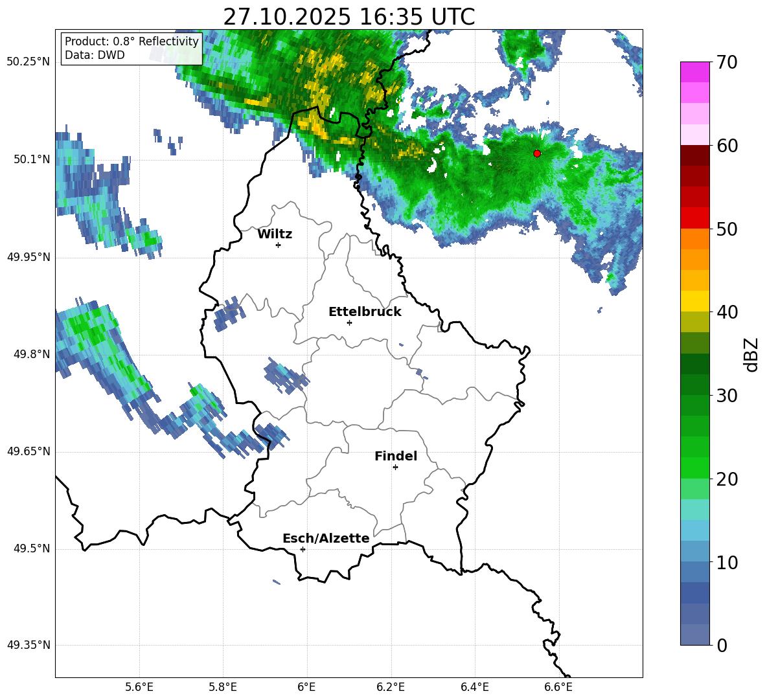Click the 50.25°N latitude tick label

point(29,62)
